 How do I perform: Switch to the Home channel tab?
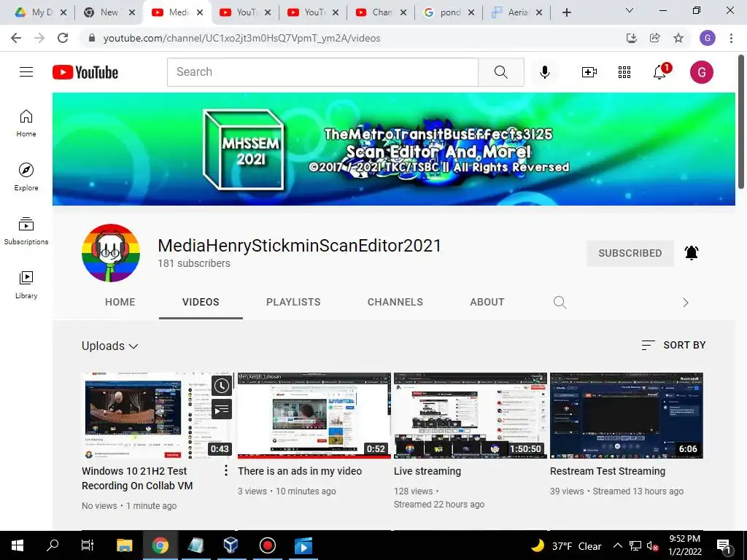[x=120, y=302]
